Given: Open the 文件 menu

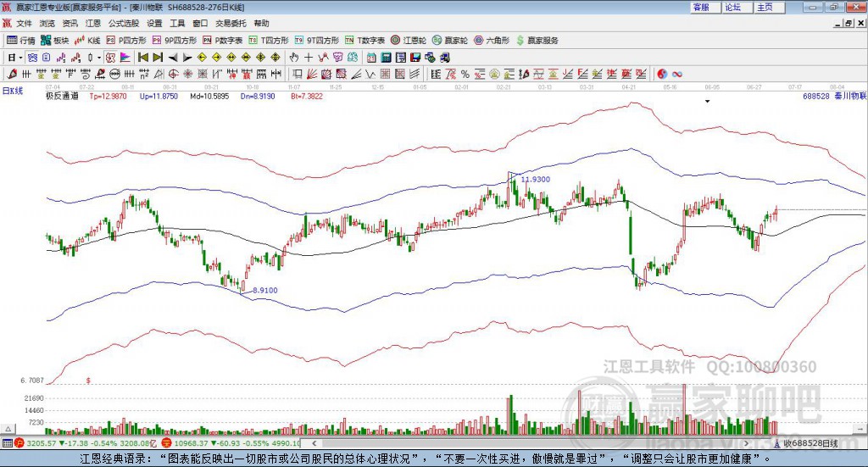Looking at the screenshot, I should (x=24, y=23).
